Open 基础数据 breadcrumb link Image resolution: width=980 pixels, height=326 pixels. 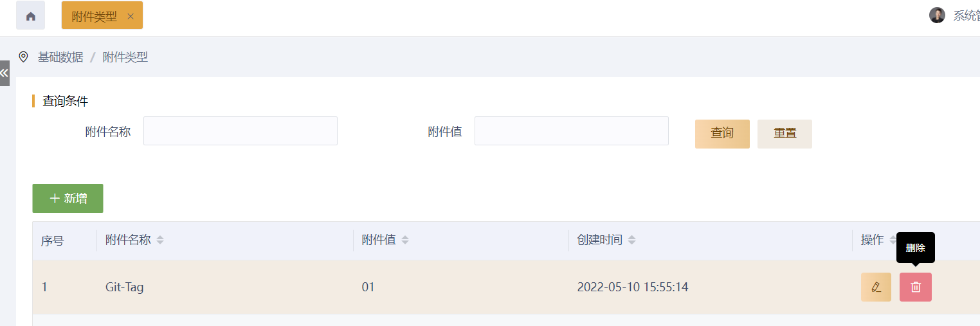(x=60, y=57)
